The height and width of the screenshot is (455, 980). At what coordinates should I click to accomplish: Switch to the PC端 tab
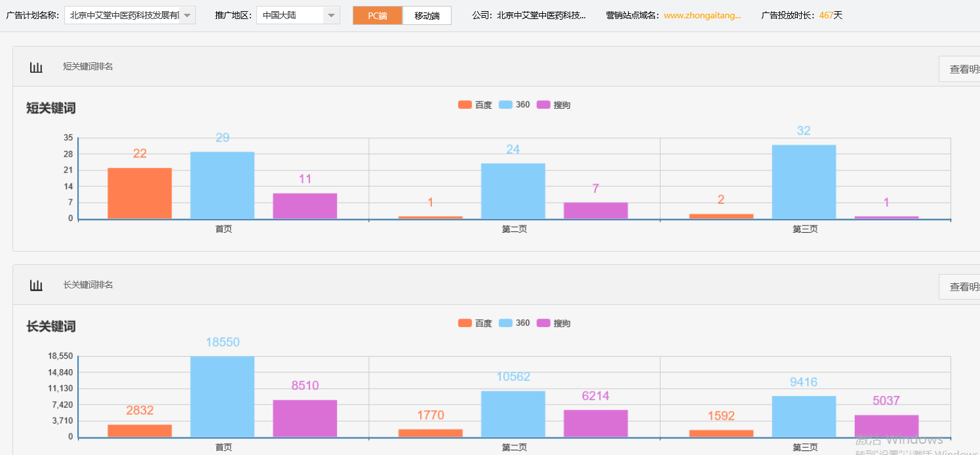pos(377,16)
